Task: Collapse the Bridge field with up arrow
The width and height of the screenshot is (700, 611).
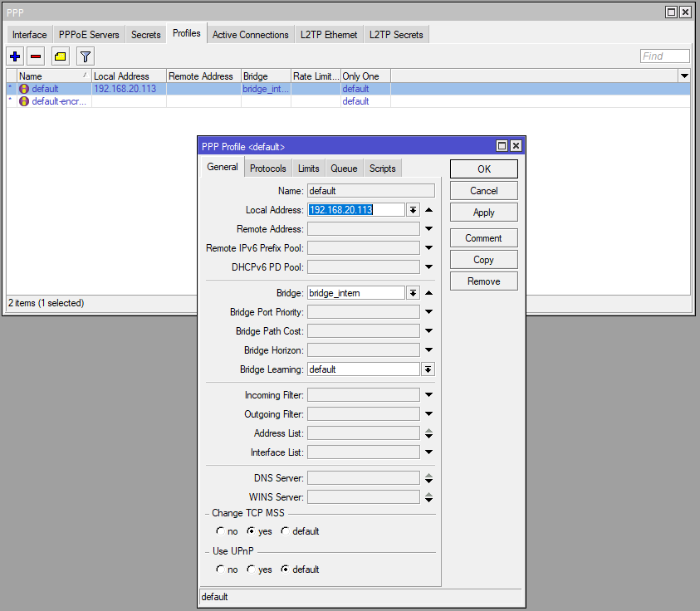Action: [428, 293]
